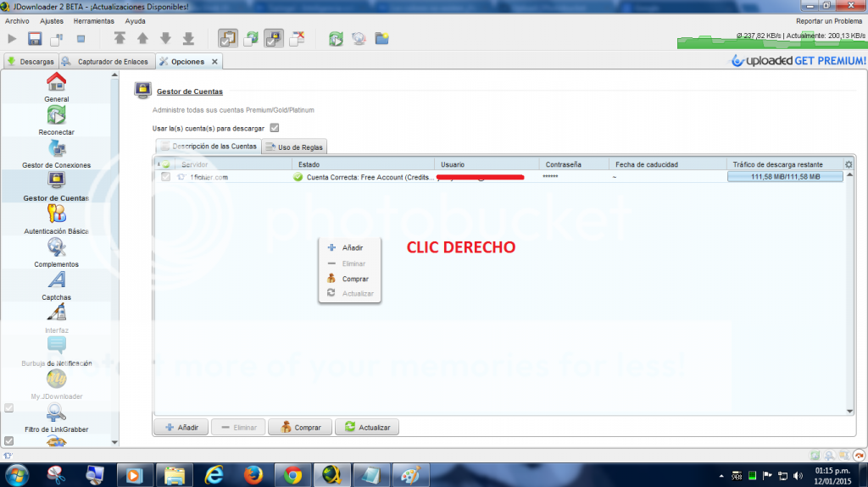This screenshot has height=487, width=868.
Task: Open Autenticación Básica settings
Action: [57, 220]
